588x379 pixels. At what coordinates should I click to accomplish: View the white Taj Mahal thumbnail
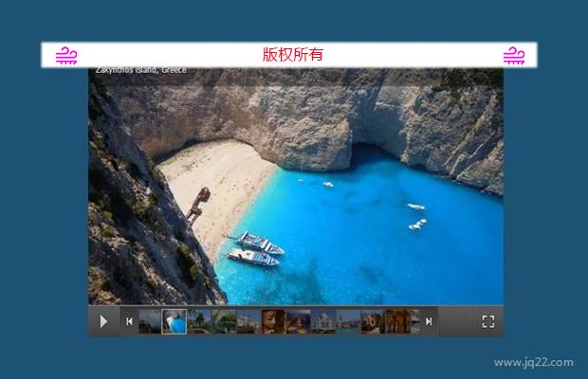tap(322, 321)
